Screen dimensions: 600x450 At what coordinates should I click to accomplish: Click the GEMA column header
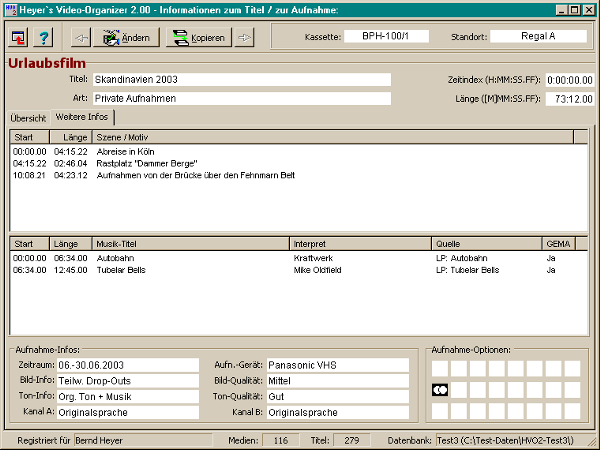click(558, 243)
